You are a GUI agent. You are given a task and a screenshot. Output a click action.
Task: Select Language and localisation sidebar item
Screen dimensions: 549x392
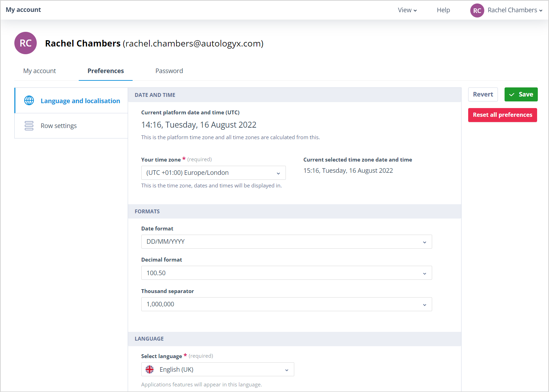[x=71, y=101]
